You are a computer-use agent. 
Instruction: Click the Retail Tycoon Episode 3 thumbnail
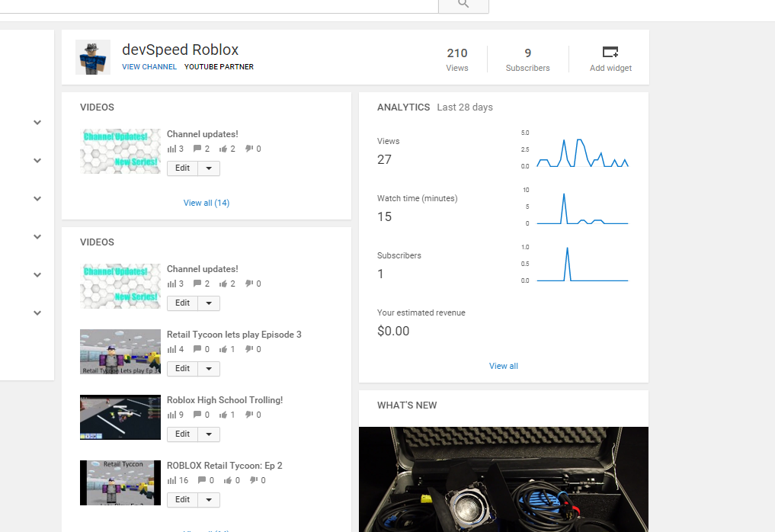pyautogui.click(x=120, y=351)
